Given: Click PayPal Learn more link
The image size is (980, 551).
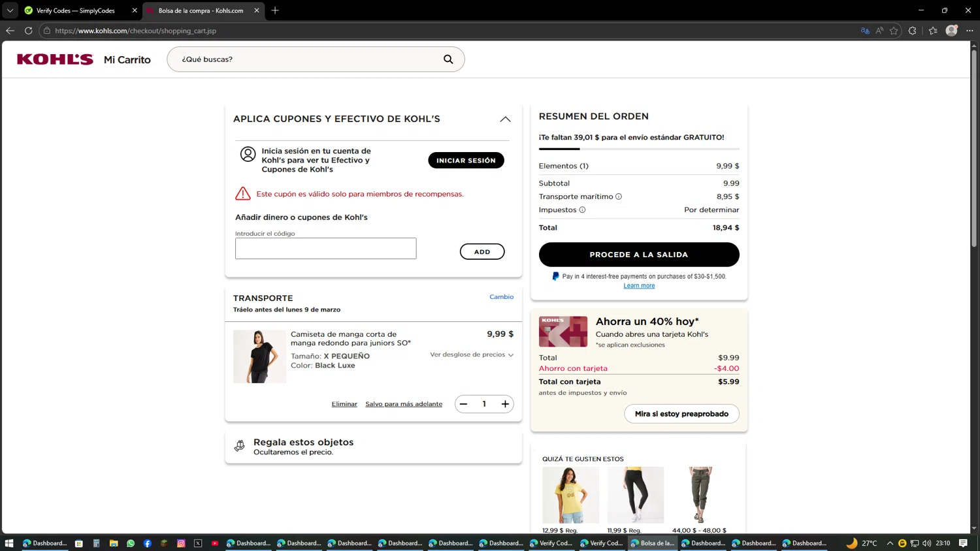Looking at the screenshot, I should pyautogui.click(x=639, y=286).
